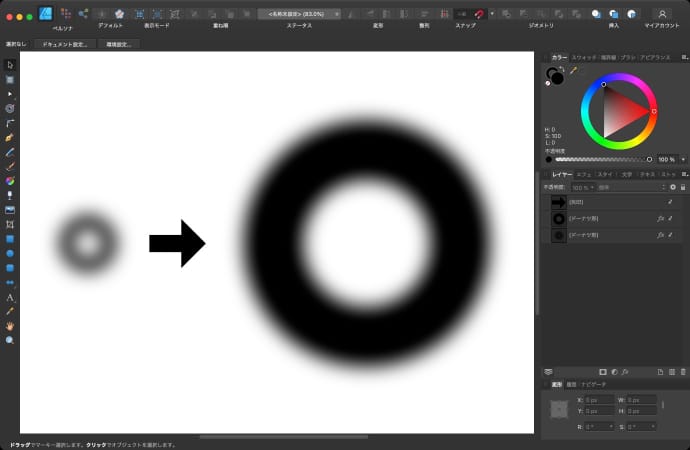The image size is (690, 450).
Task: Open the snapping options dropdown arrow
Action: click(x=492, y=14)
